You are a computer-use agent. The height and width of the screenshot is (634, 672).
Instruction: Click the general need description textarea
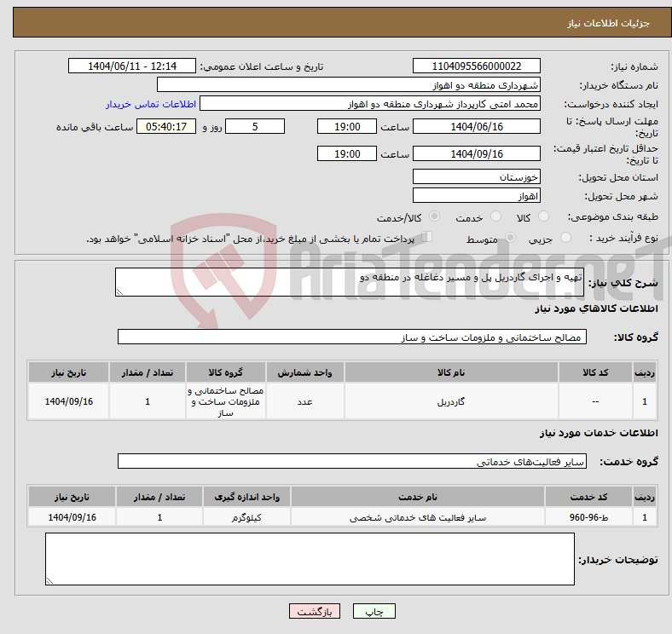[350, 282]
